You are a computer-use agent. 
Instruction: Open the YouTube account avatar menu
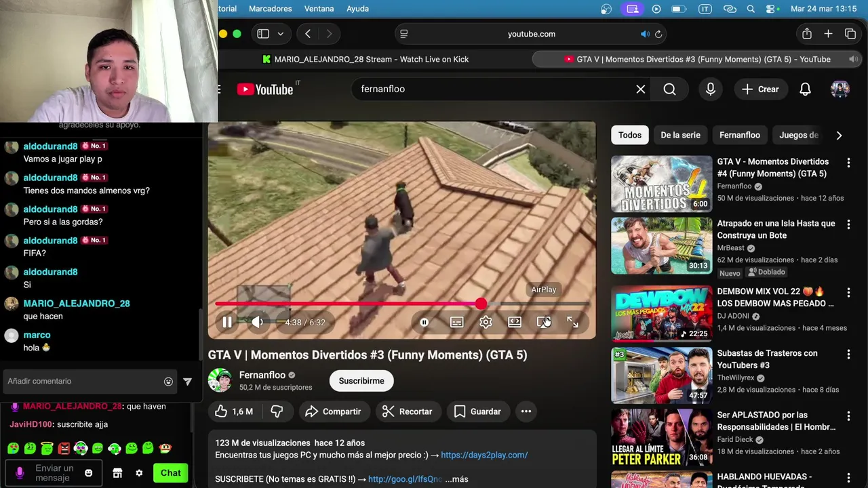(x=840, y=89)
